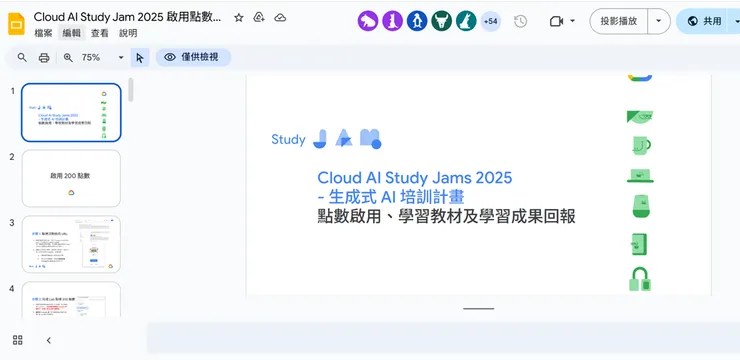
Task: Click the speaker notes divider handle
Action: 479,309
